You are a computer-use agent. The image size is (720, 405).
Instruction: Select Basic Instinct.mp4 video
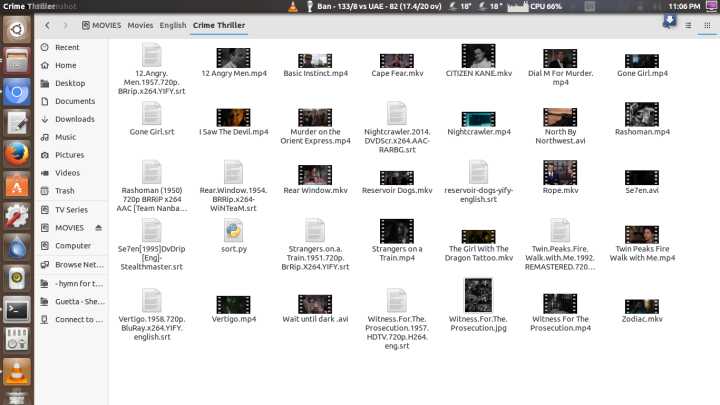[315, 65]
